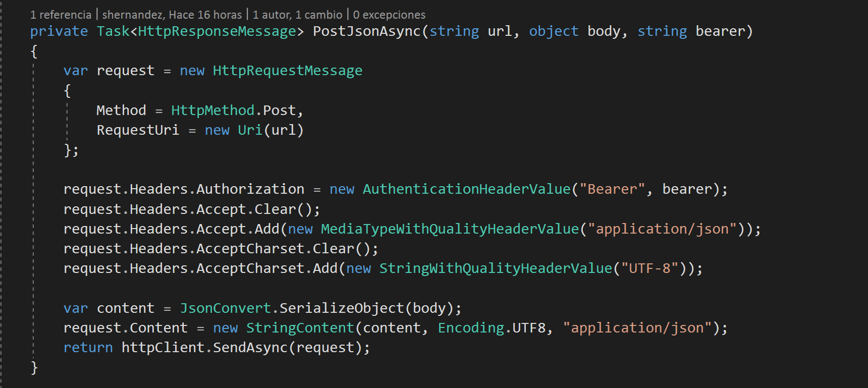This screenshot has width=868, height=388.
Task: Click HttpMethod in the Method assignment
Action: (x=212, y=110)
